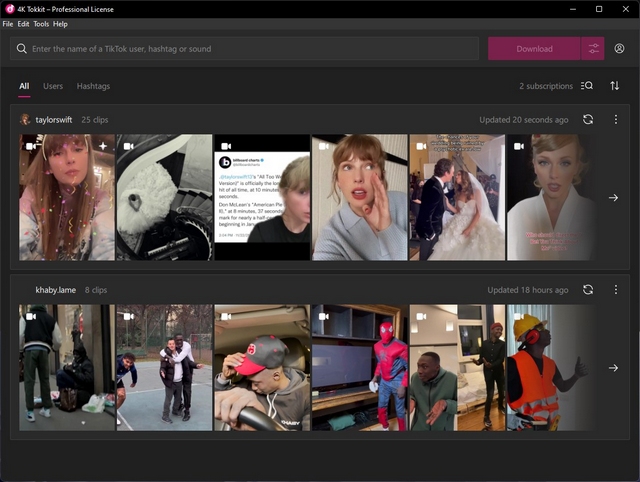Click video camera icon on basketball court clip

click(129, 316)
